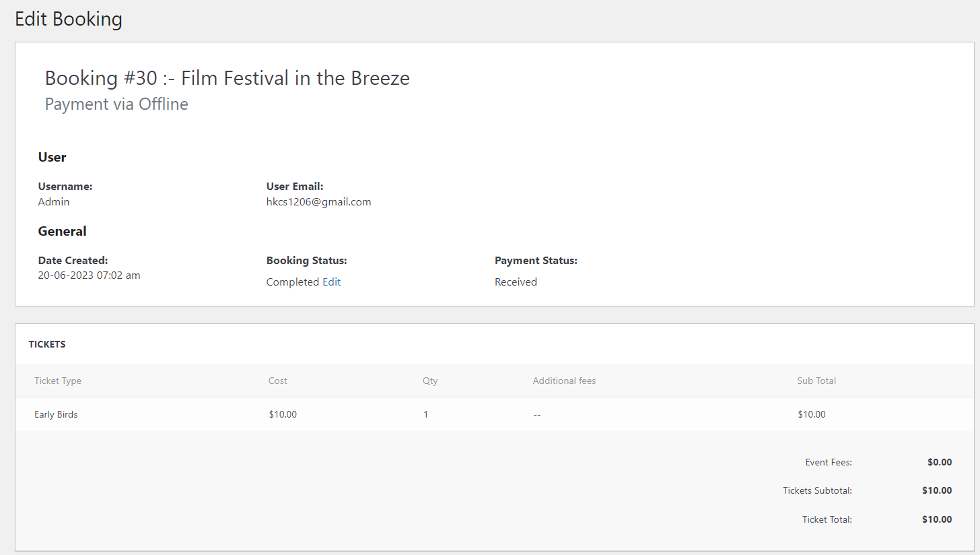Click the Completed booking status text
980x555 pixels.
pyautogui.click(x=292, y=282)
